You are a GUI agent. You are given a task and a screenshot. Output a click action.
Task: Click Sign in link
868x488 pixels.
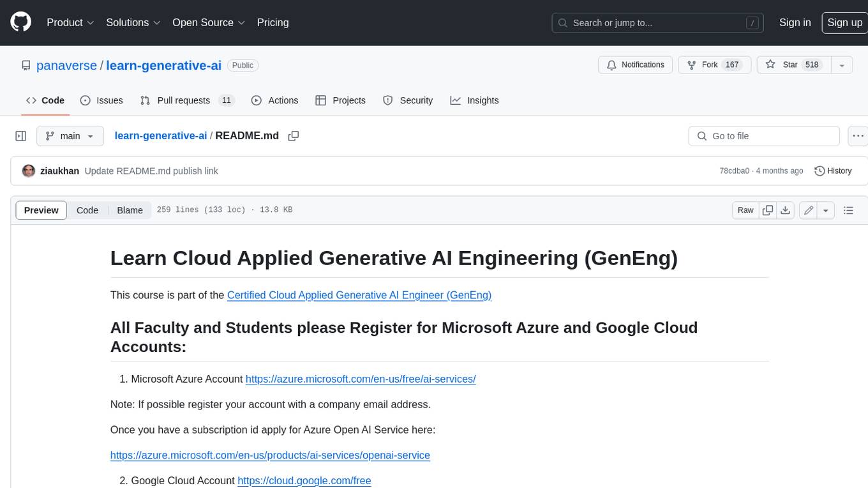click(x=795, y=22)
